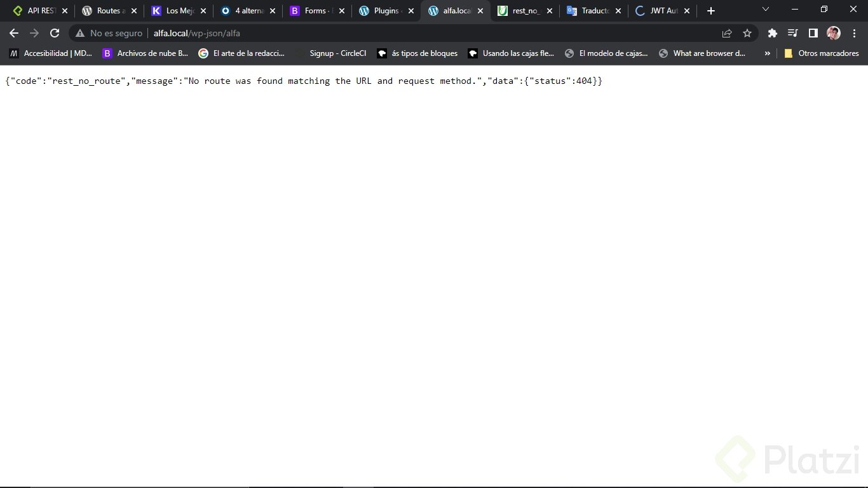Expand the tab search dropdown
This screenshot has width=868, height=488.
click(x=766, y=10)
